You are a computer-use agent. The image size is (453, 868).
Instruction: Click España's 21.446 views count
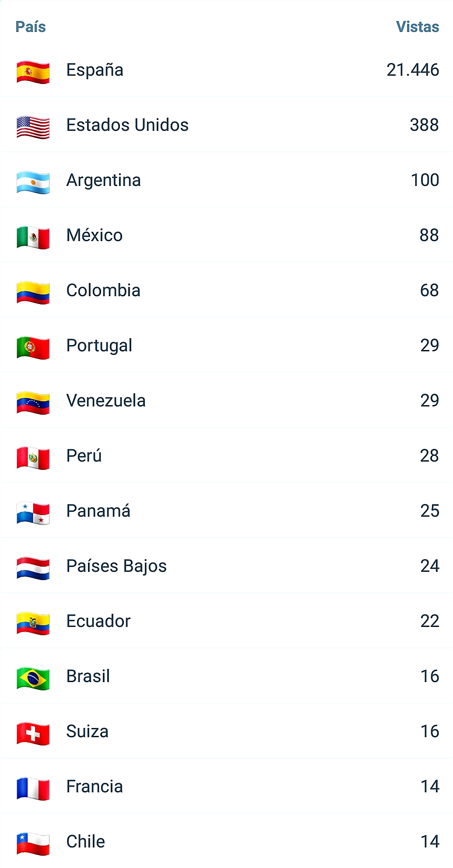point(412,70)
